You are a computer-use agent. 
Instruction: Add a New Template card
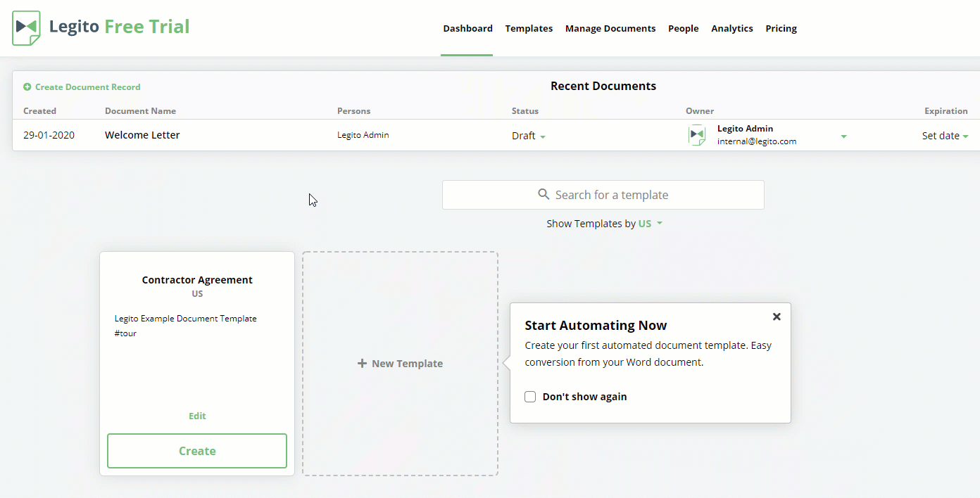pos(400,364)
